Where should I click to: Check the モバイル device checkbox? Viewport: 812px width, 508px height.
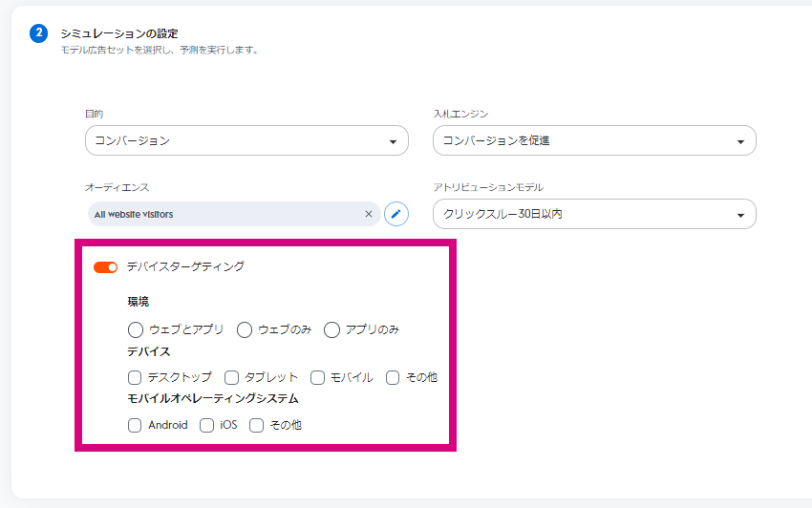tap(317, 377)
